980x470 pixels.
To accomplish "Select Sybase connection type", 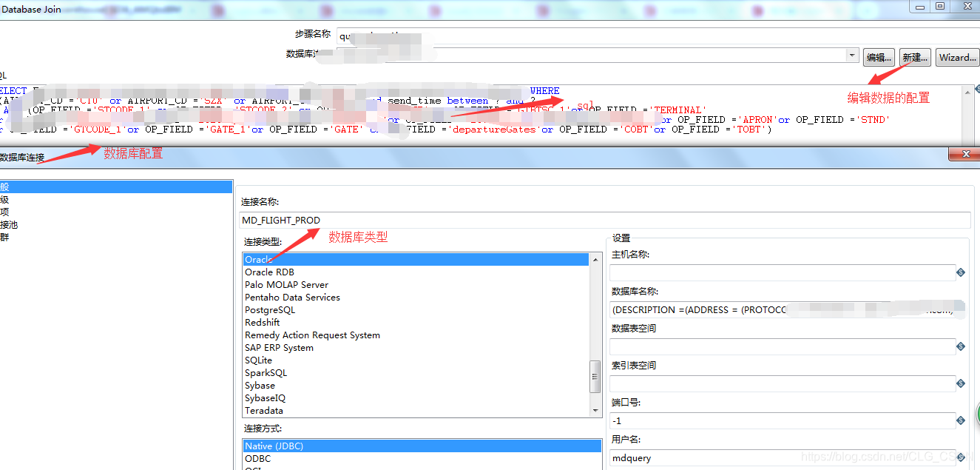I will [x=416, y=386].
